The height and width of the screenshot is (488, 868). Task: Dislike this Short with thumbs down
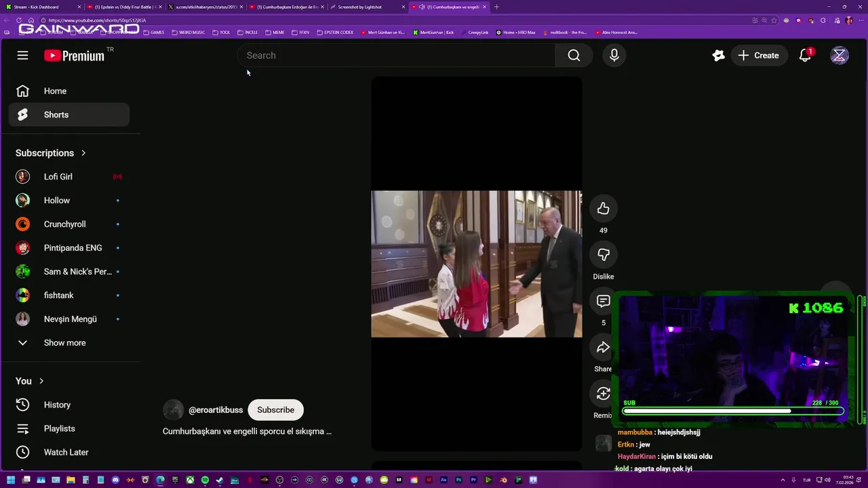[604, 255]
